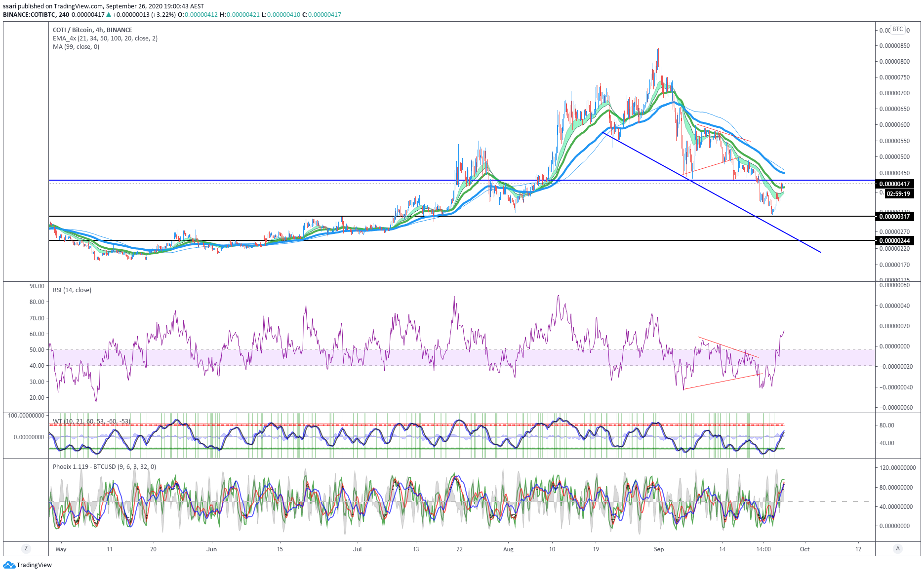Click the Aug label on time axis
Screen dimensions: 924x574
508,549
